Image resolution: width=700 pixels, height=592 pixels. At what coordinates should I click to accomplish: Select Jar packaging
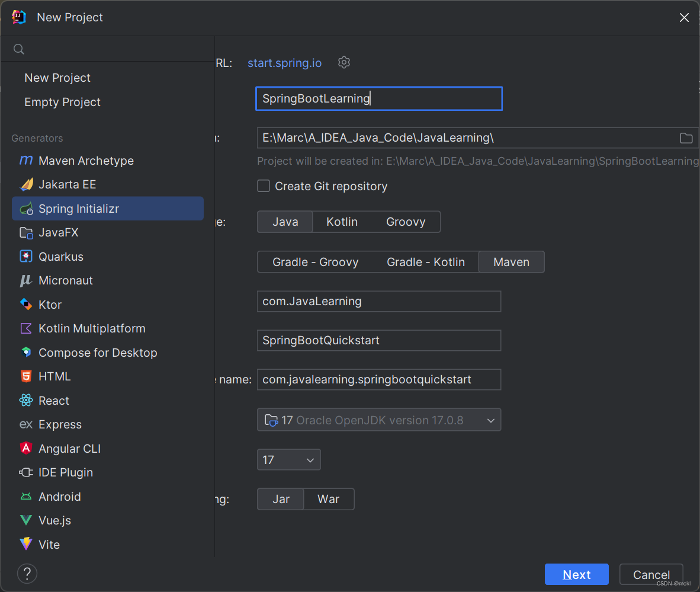(281, 499)
